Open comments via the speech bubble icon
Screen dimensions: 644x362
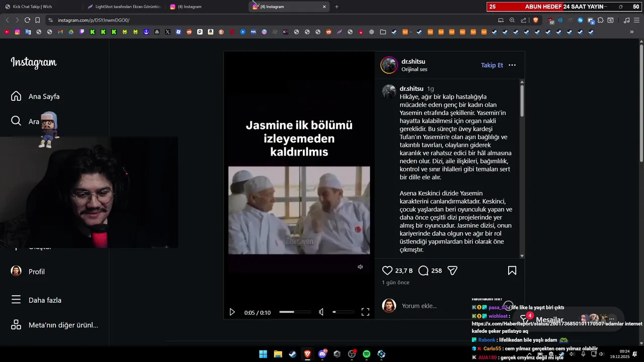(x=424, y=270)
